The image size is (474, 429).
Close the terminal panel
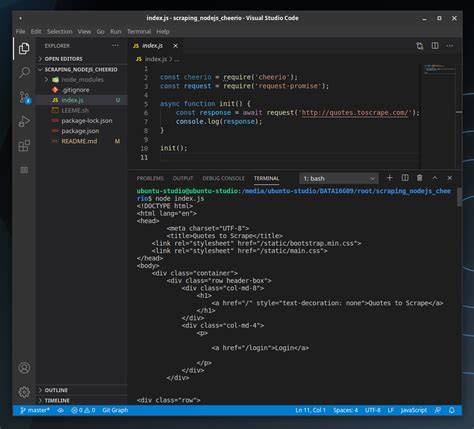pyautogui.click(x=450, y=178)
